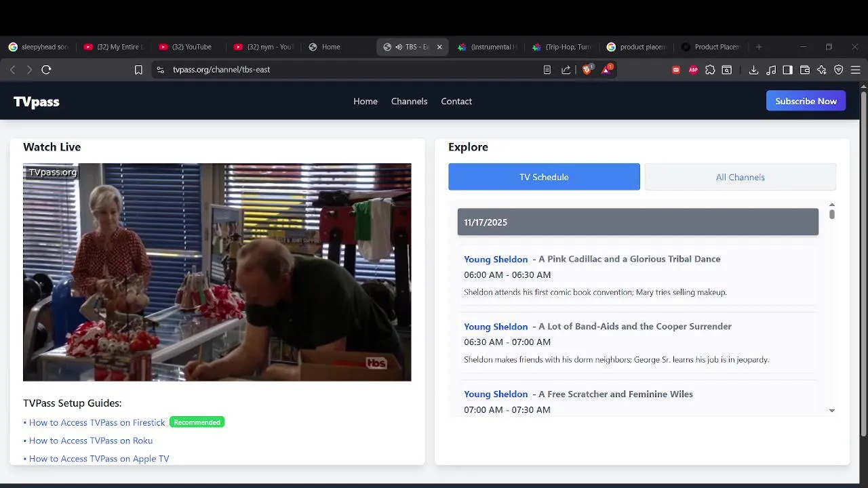Switch to the Home tab
The width and height of the screenshot is (868, 488).
point(338,47)
